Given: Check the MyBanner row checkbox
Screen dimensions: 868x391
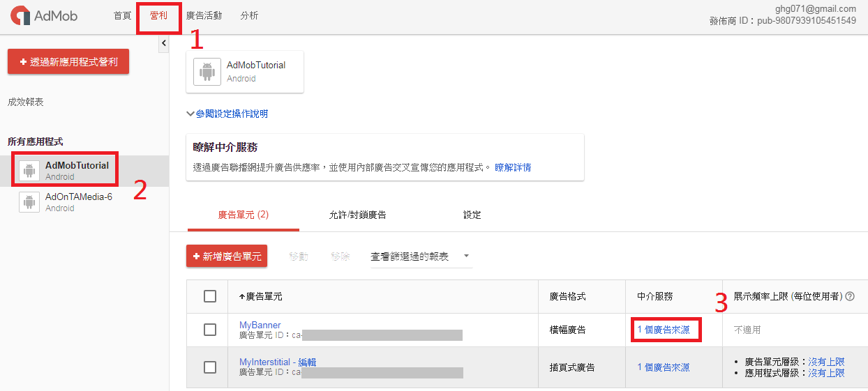Looking at the screenshot, I should tap(210, 330).
